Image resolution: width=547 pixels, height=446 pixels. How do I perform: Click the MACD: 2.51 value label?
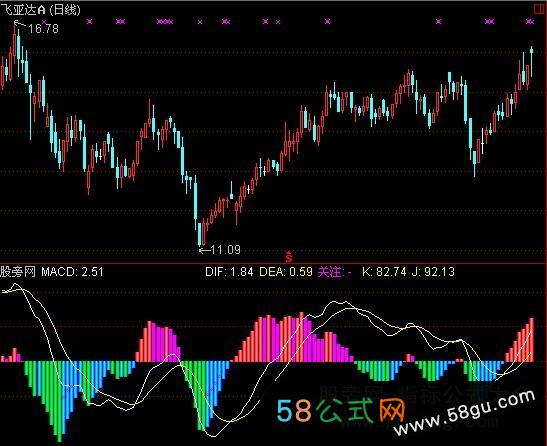pyautogui.click(x=73, y=272)
